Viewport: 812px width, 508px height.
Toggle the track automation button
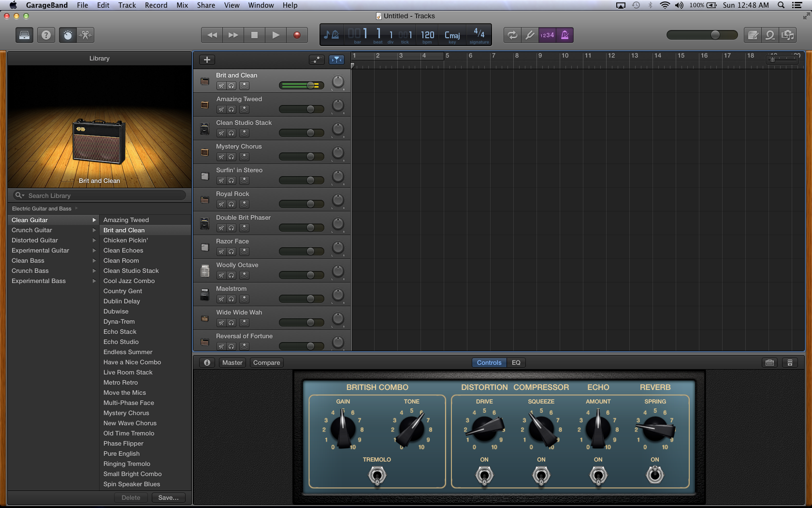click(x=317, y=60)
